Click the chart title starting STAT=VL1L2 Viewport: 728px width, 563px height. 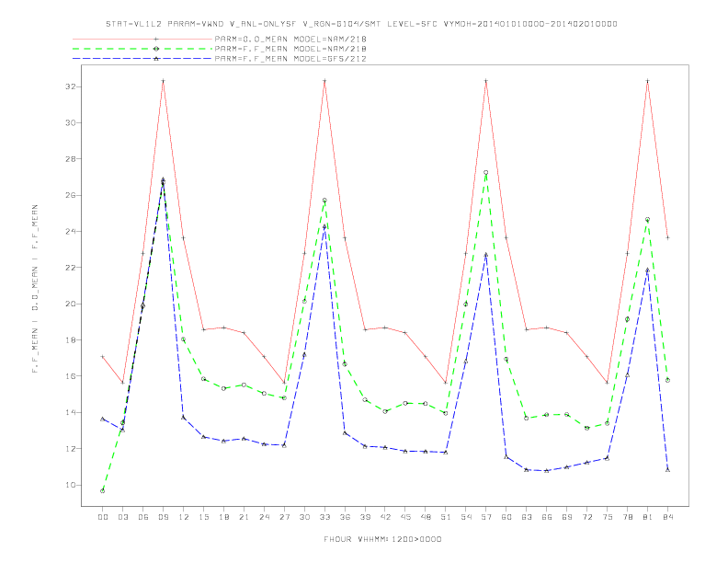pyautogui.click(x=361, y=24)
